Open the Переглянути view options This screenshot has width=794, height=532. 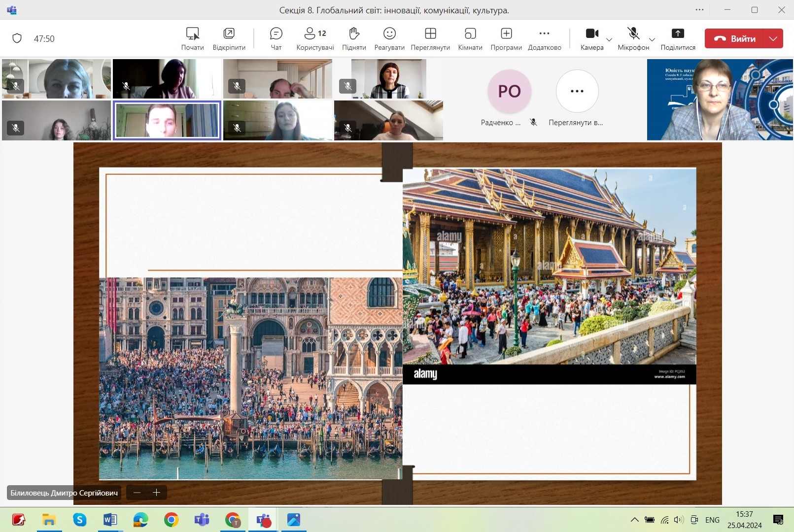point(430,38)
